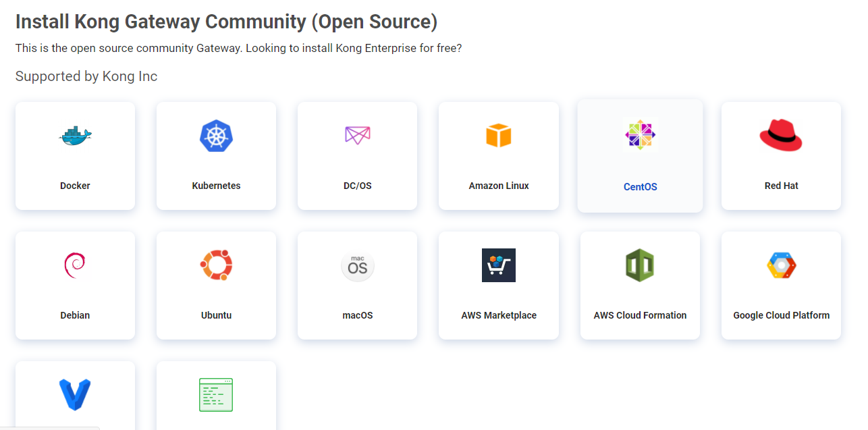
Task: Open the Debian label text
Action: point(75,315)
